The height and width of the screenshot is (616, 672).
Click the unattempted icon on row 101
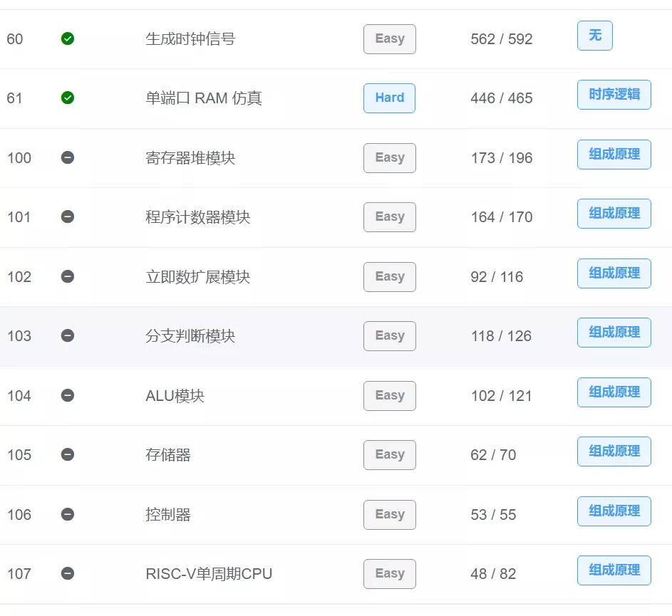point(68,216)
